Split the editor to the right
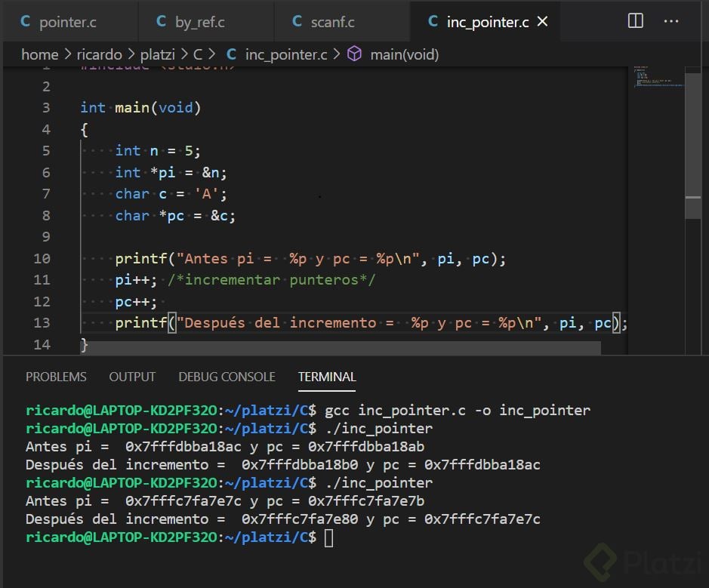This screenshot has height=588, width=709. pyautogui.click(x=635, y=21)
